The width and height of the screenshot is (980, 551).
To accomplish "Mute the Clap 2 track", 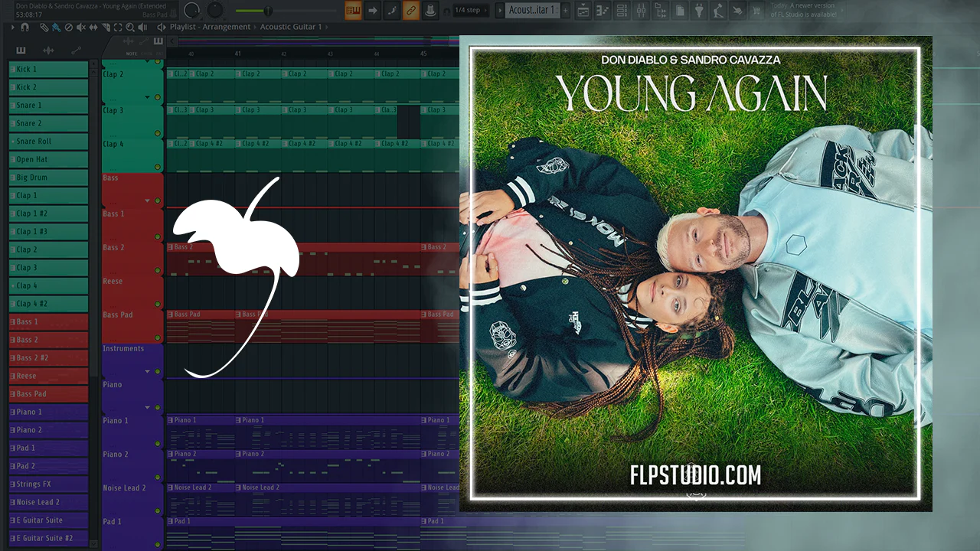I will [x=158, y=97].
